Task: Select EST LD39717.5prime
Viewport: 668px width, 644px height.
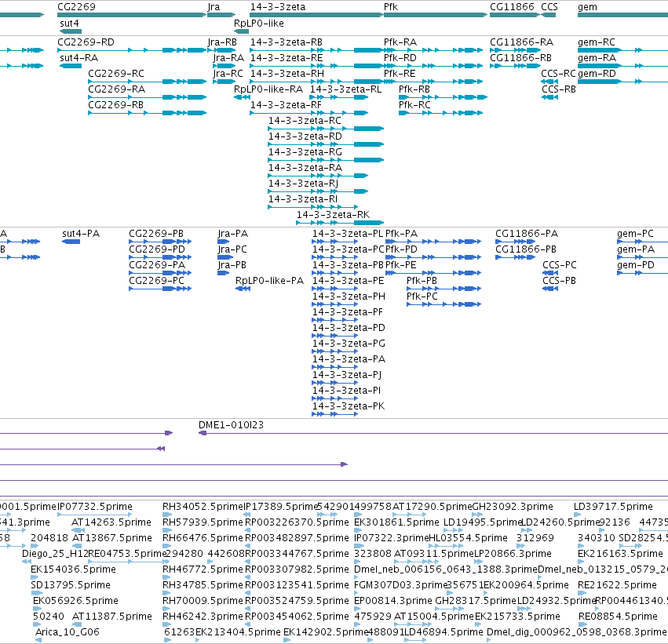Action: click(x=578, y=515)
